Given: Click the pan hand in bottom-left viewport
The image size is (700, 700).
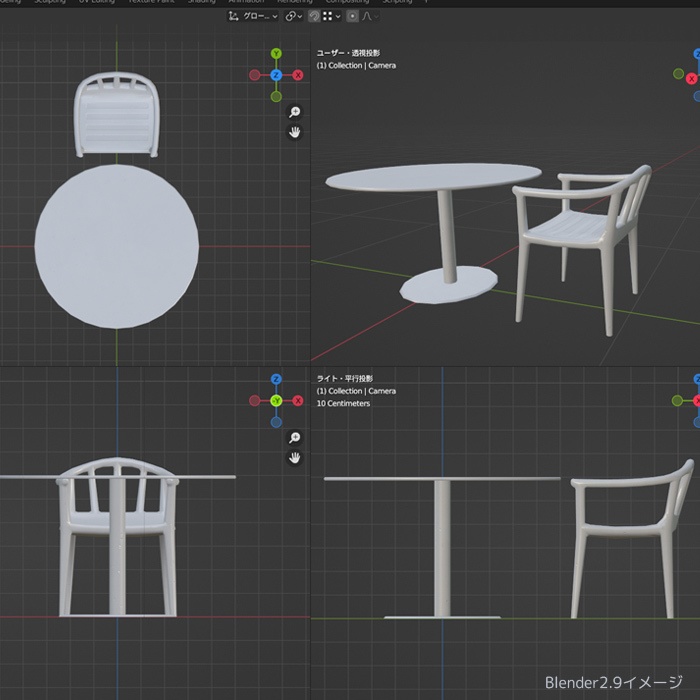Looking at the screenshot, I should click(295, 458).
